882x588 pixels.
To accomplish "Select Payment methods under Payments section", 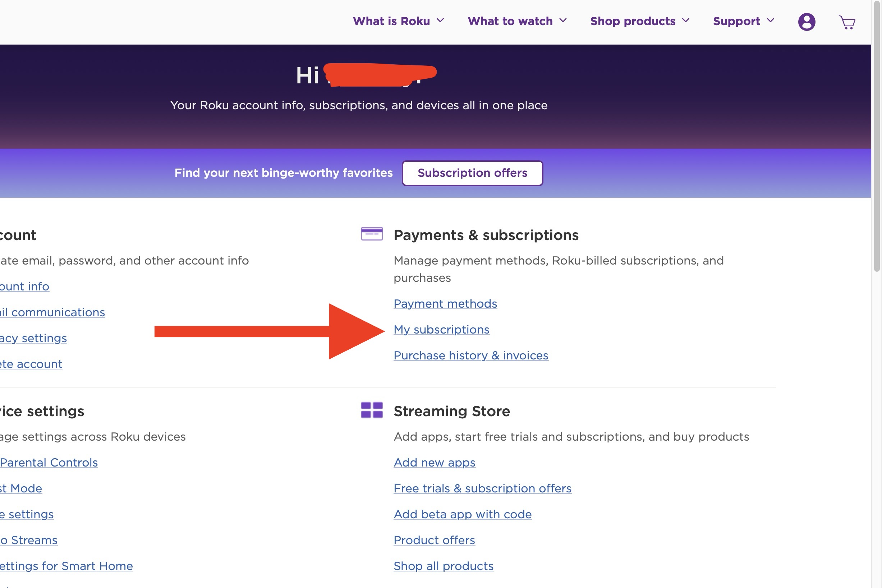I will (445, 303).
